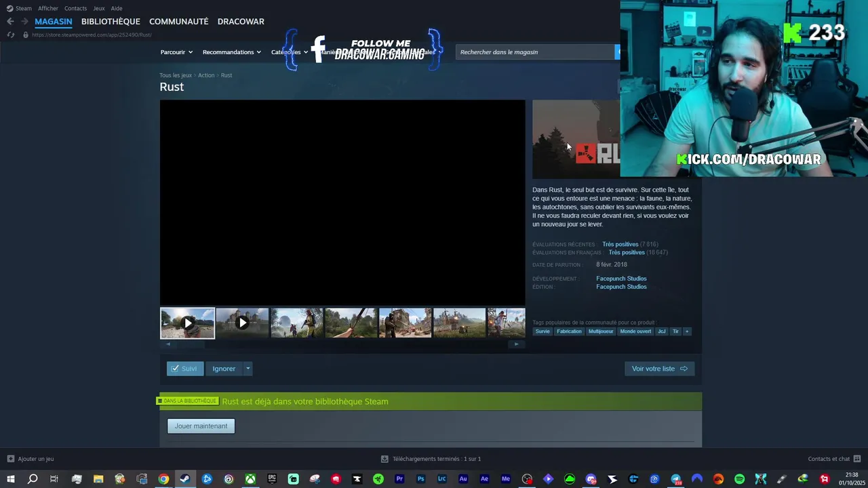This screenshot has height=488, width=868.
Task: Open the Catégories dropdown
Action: [x=290, y=52]
